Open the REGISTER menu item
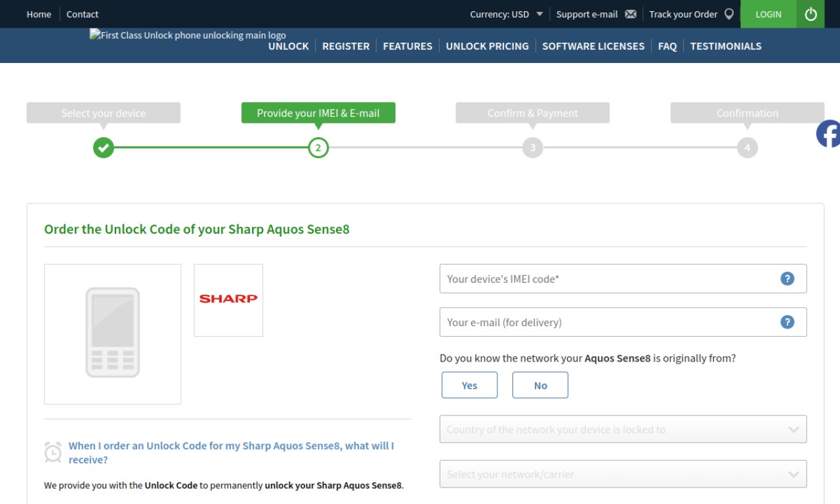840x504 pixels. [346, 46]
